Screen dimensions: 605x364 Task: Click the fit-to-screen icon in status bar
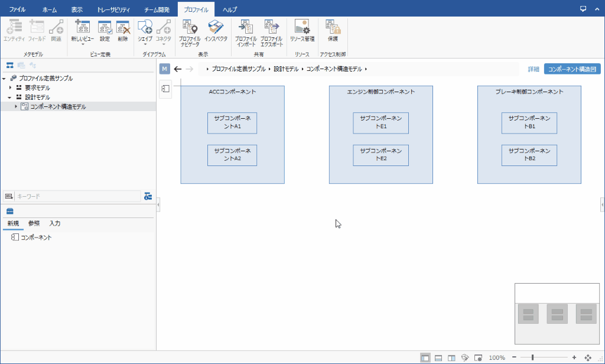point(588,357)
